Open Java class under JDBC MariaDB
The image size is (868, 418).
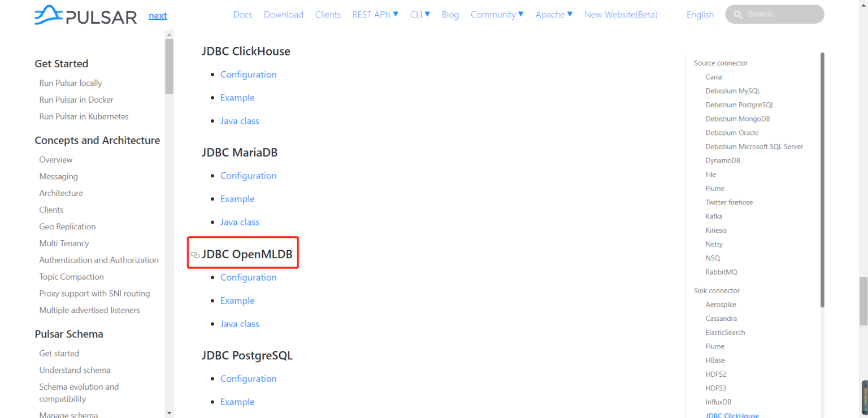pos(240,222)
